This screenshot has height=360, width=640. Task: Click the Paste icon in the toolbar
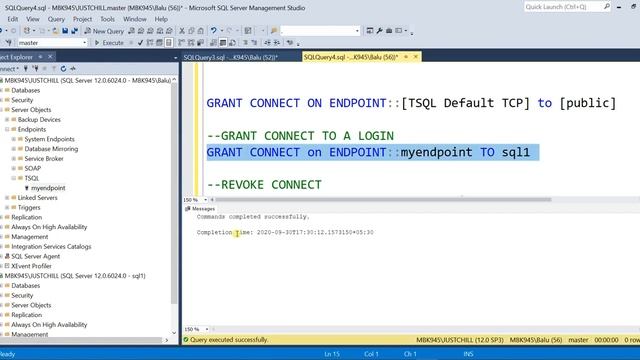tap(200, 31)
